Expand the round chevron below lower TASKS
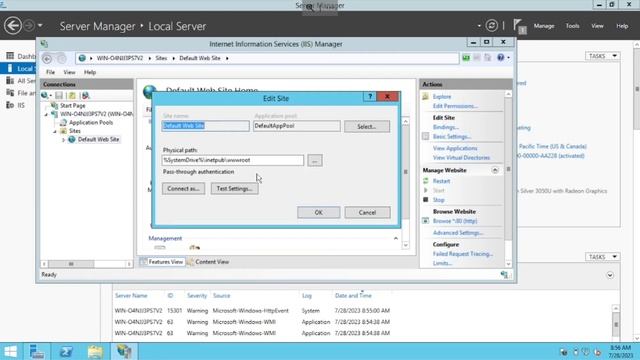Viewport: 640px width, 360px height. (610, 275)
